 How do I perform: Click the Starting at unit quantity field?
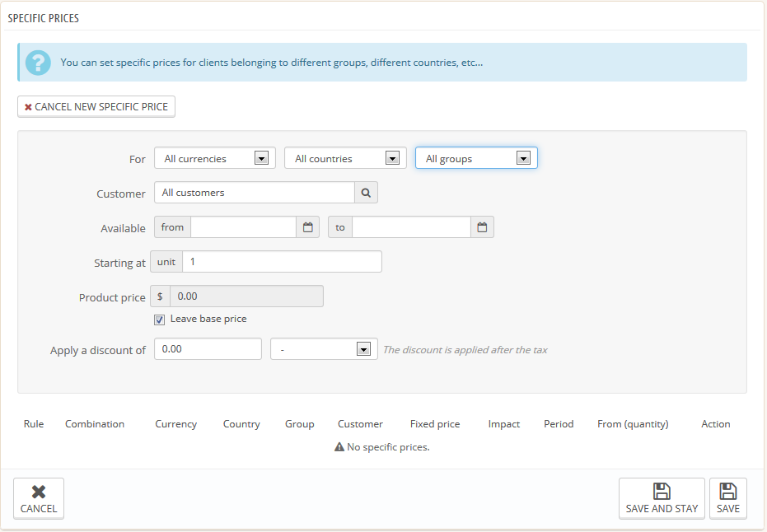tap(282, 262)
